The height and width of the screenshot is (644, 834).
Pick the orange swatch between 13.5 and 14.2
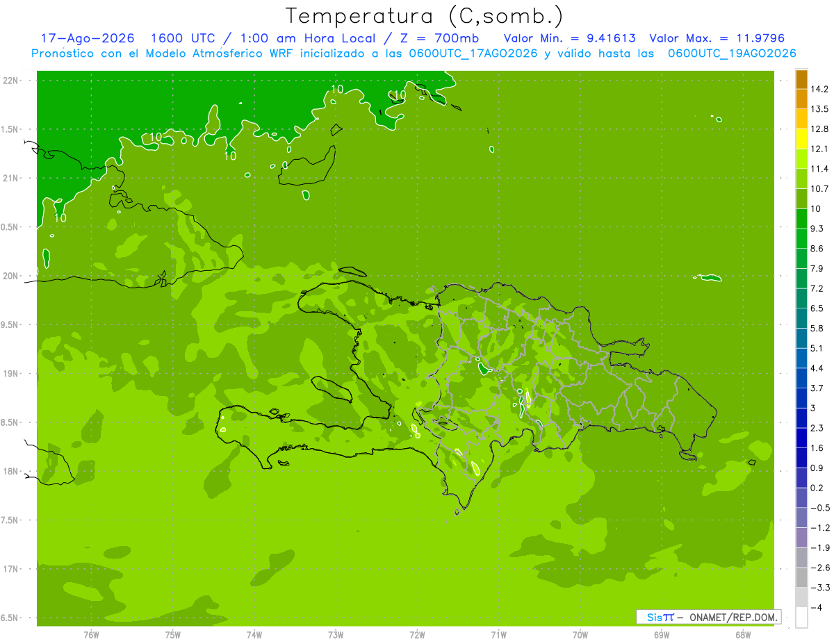coord(801,99)
